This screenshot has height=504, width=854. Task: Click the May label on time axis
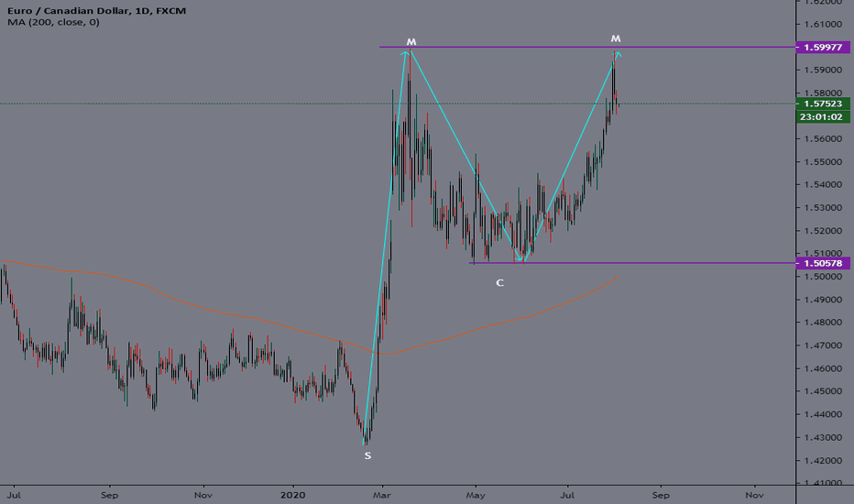[x=476, y=495]
